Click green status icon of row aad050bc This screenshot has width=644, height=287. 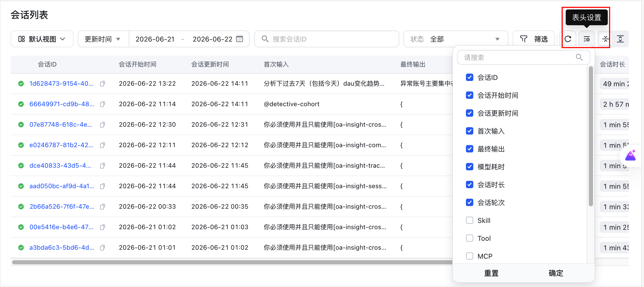click(x=21, y=186)
